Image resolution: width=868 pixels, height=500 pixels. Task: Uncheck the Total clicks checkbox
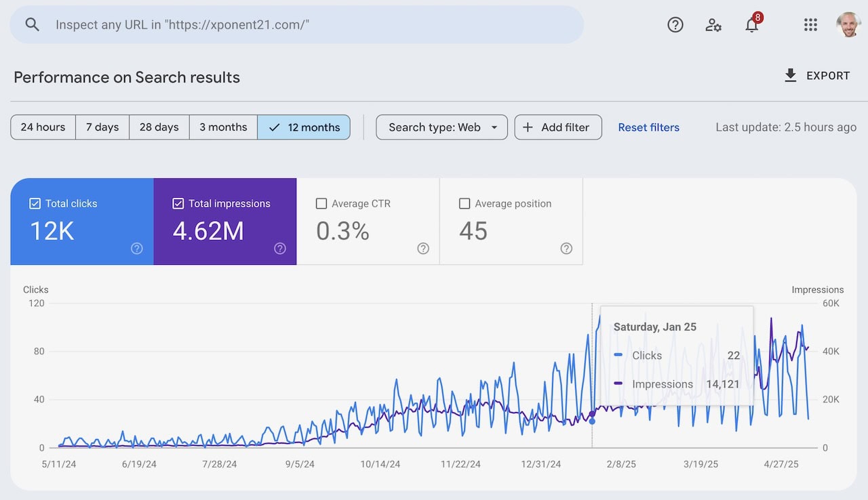point(35,203)
